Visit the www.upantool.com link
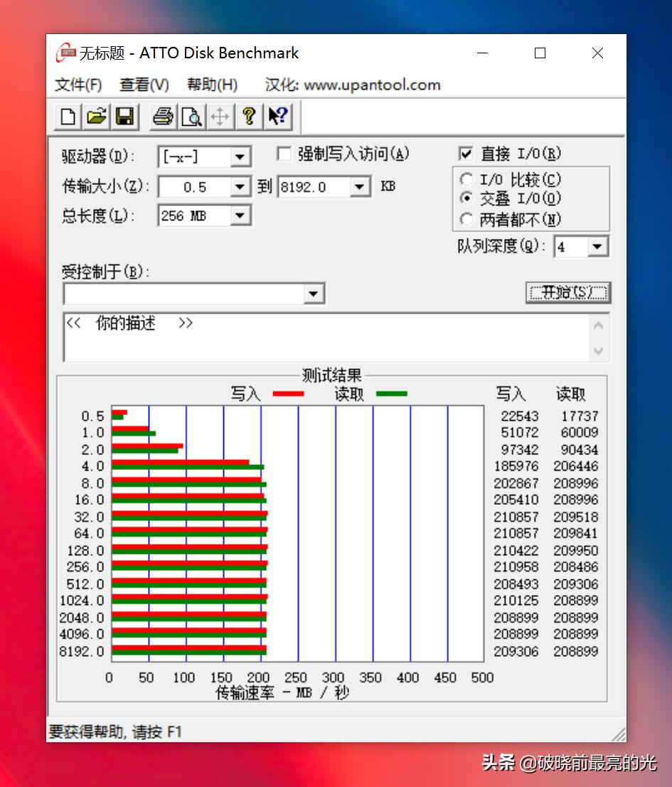 372,85
